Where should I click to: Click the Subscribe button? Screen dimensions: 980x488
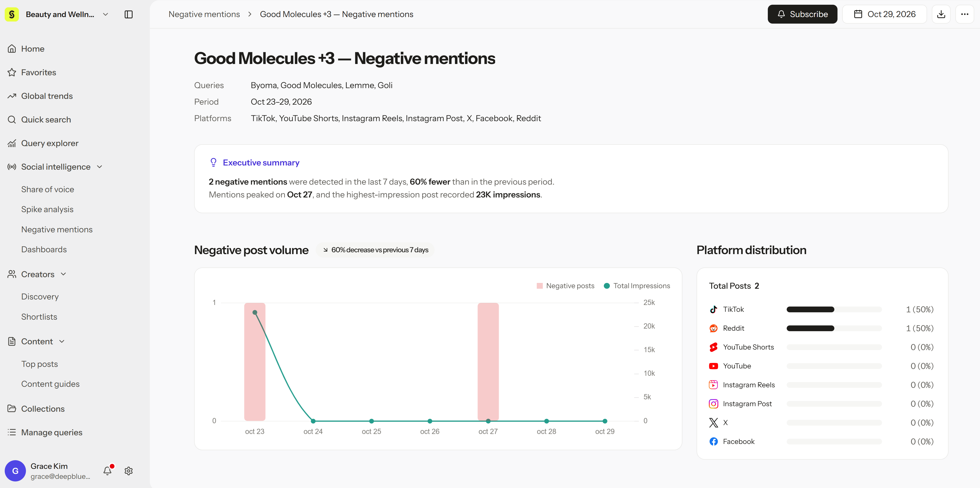tap(802, 14)
